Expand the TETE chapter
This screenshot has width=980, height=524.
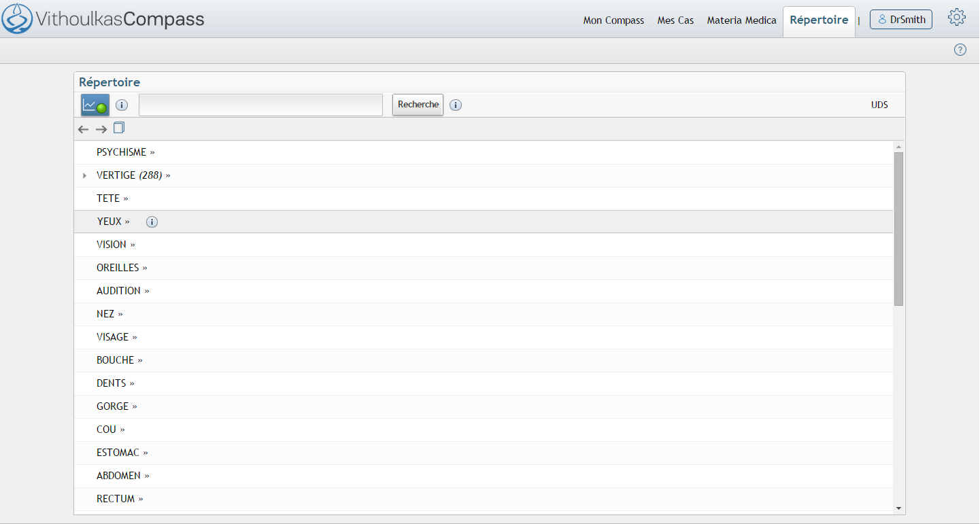pyautogui.click(x=109, y=198)
